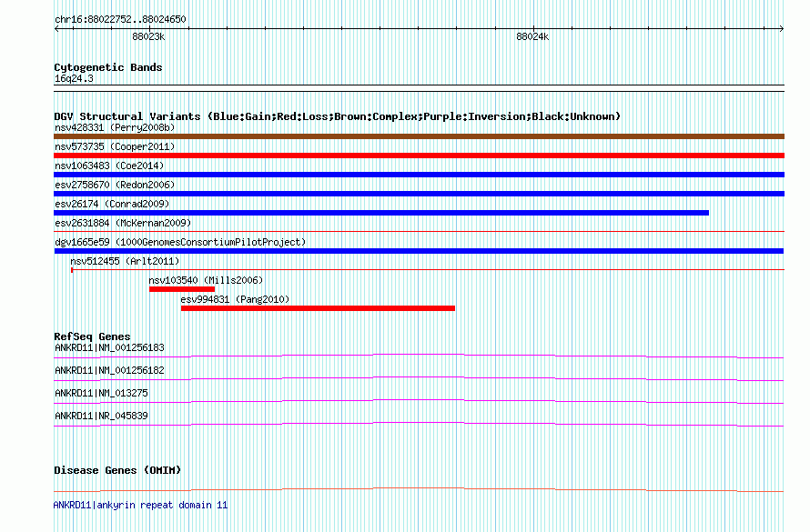The height and width of the screenshot is (532, 810).
Task: Click the 16q24.3 band label
Action: [74, 78]
